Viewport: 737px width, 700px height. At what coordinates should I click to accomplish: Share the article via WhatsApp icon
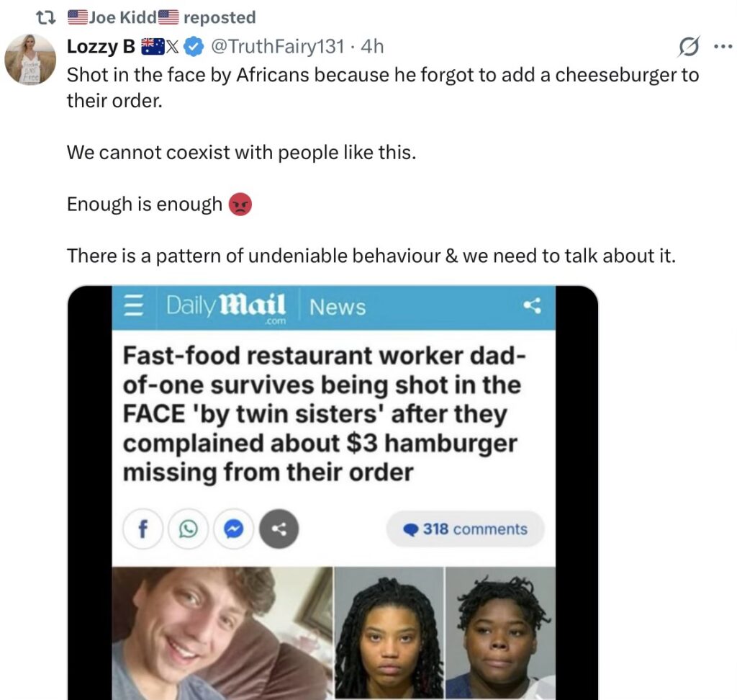(187, 530)
